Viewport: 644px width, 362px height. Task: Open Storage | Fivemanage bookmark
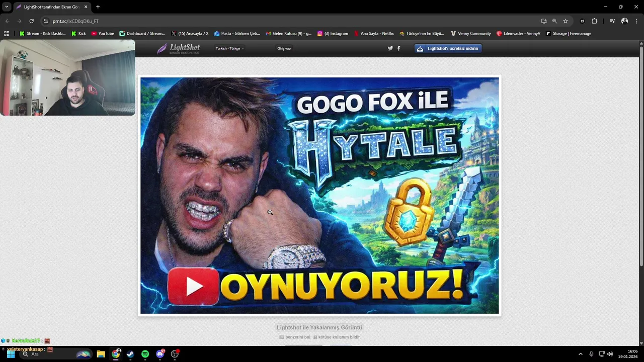[569, 34]
